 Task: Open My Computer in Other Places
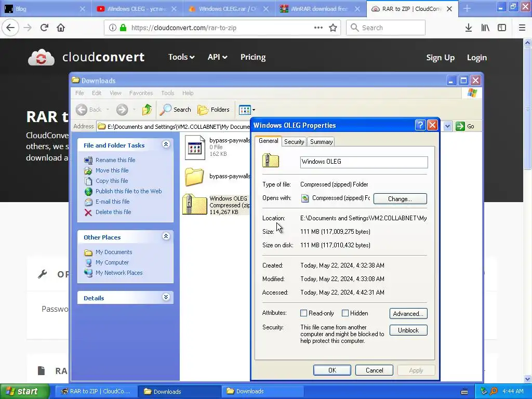[x=112, y=262]
